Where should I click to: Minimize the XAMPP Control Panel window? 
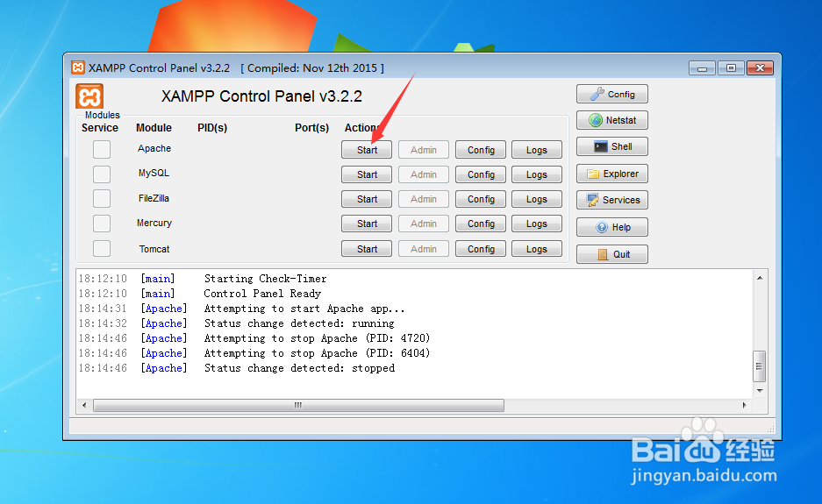tap(703, 68)
